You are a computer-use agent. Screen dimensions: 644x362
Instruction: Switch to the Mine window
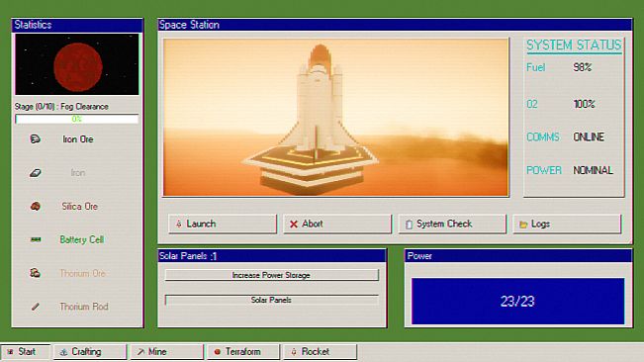click(x=167, y=352)
